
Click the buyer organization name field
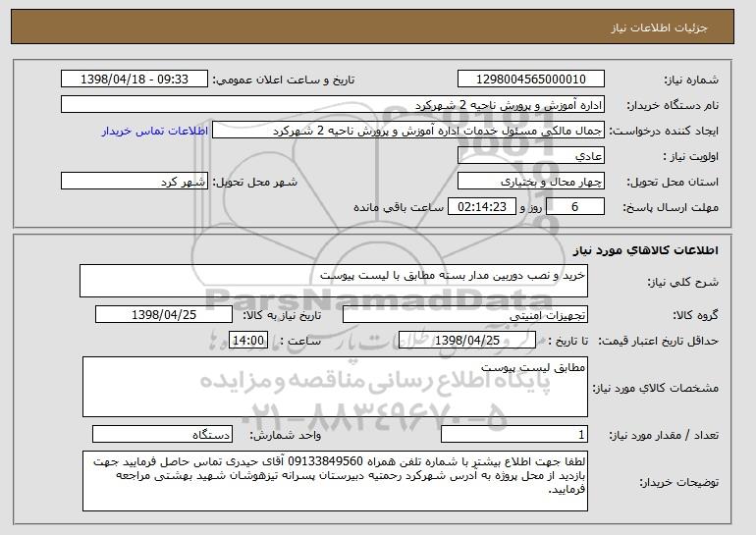[x=333, y=105]
